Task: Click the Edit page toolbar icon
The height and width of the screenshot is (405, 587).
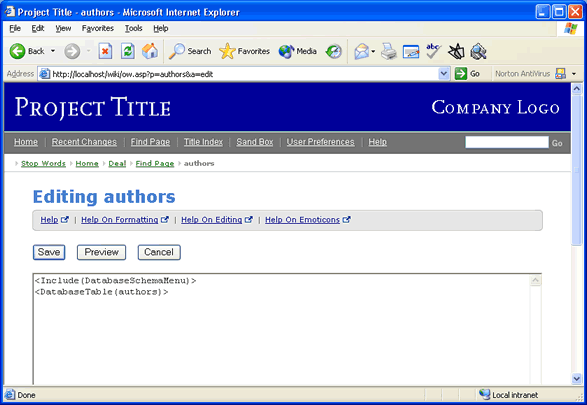Action: [x=411, y=51]
